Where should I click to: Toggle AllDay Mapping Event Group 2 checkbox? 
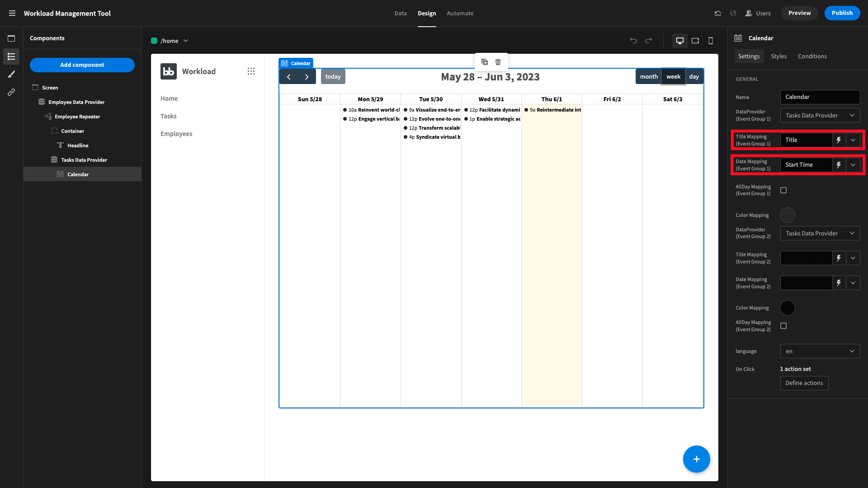[783, 326]
